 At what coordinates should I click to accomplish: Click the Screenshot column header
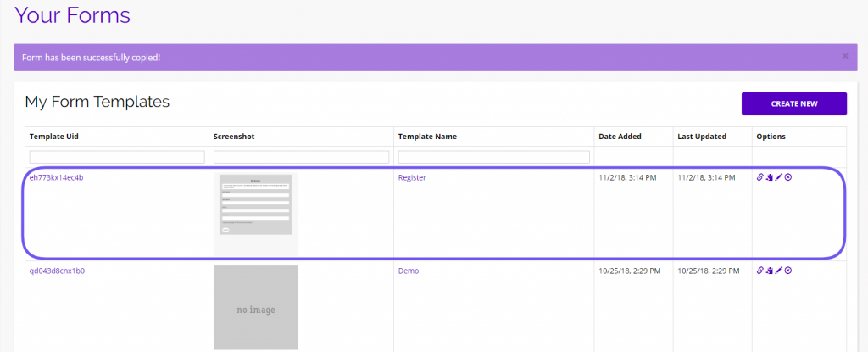point(234,137)
